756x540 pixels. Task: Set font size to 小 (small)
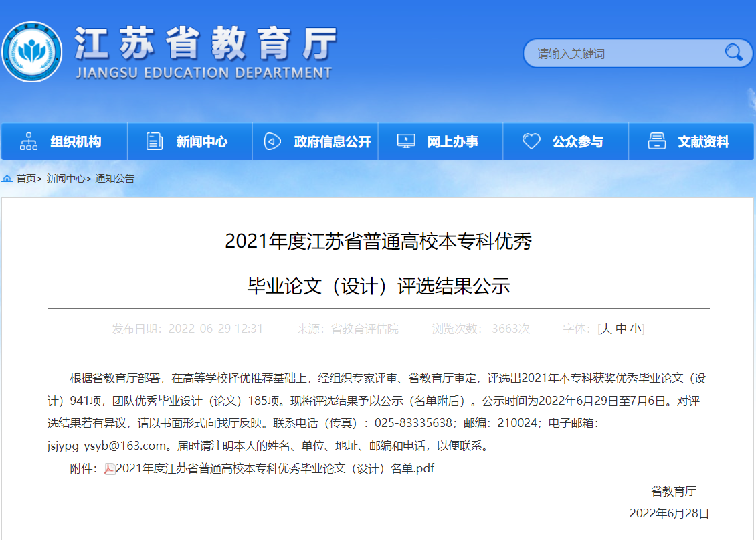point(635,329)
